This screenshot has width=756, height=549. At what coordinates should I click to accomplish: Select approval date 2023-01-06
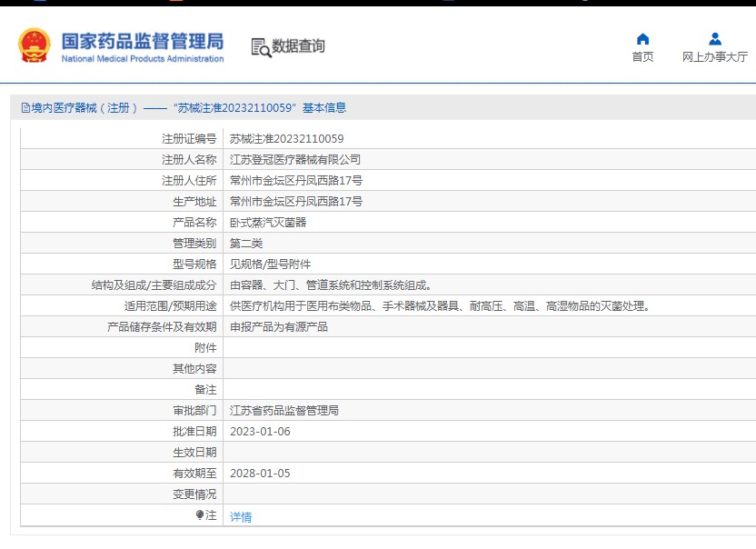pyautogui.click(x=260, y=431)
